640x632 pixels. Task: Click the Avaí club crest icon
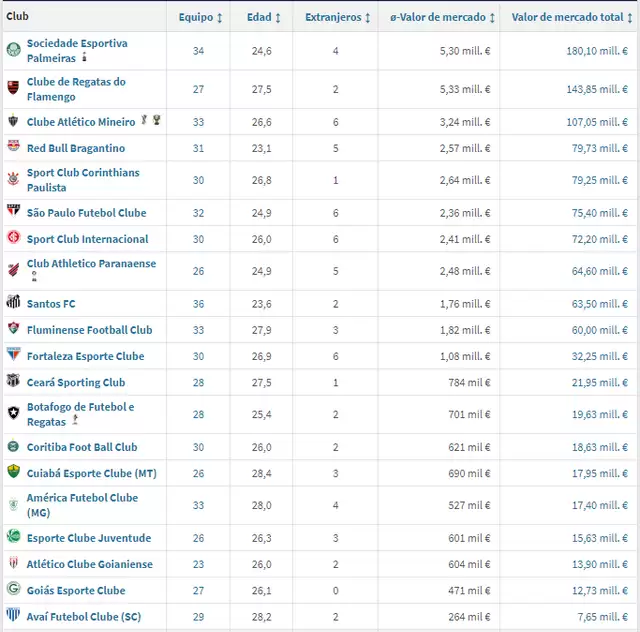click(13, 617)
